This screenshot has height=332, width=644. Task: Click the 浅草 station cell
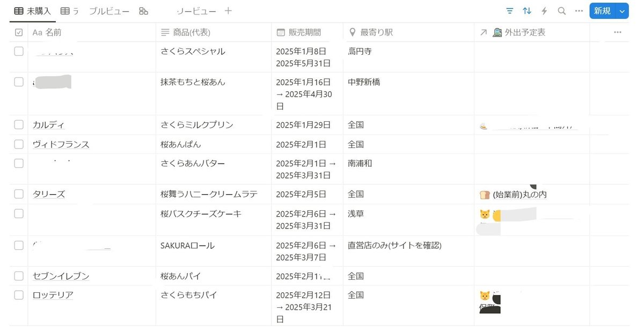(x=408, y=220)
